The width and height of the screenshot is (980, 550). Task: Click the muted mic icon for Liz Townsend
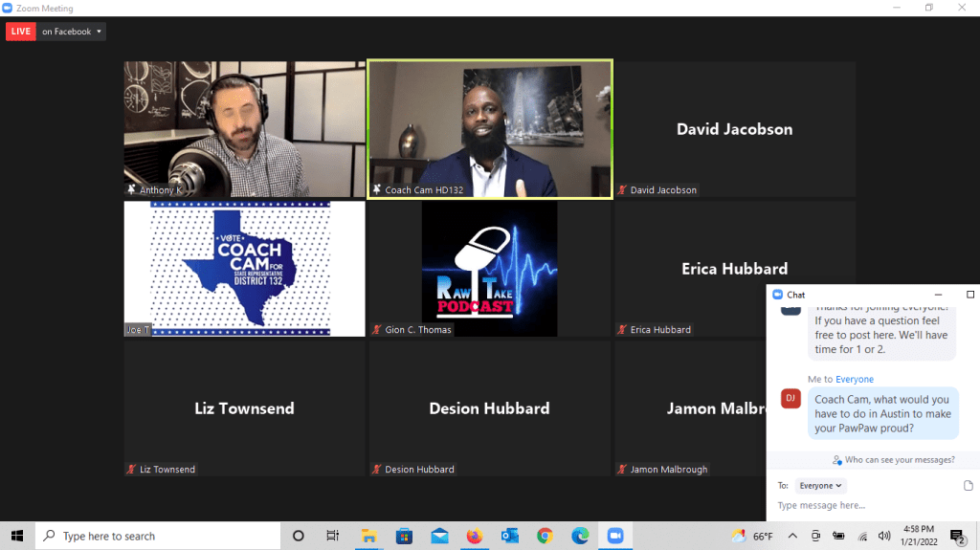[x=132, y=470]
